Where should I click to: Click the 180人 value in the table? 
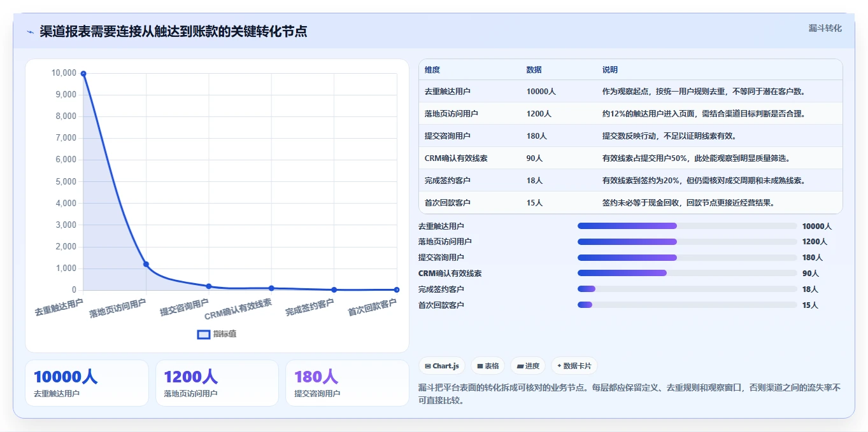point(537,136)
